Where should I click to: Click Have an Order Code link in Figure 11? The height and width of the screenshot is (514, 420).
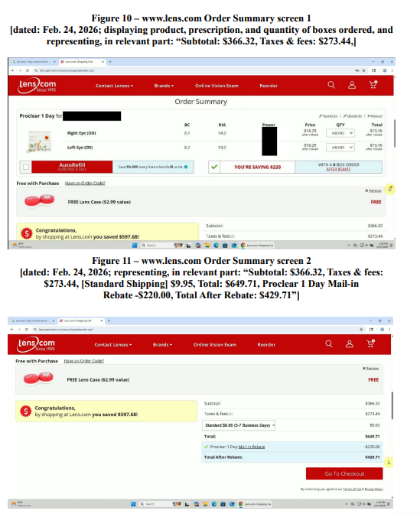coord(84,361)
